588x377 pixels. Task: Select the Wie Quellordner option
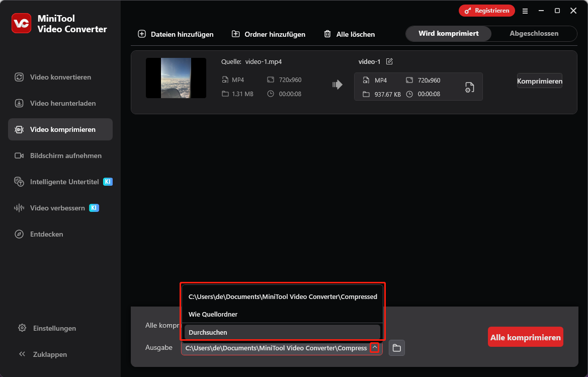coord(282,315)
